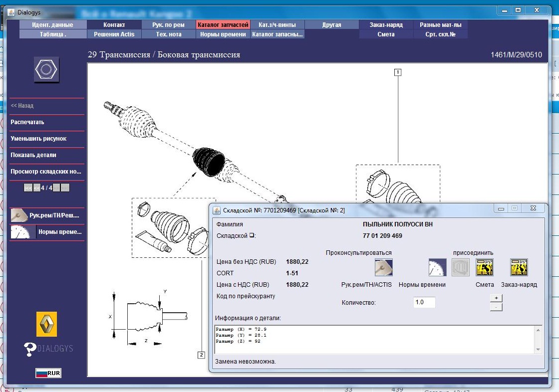Switch to the Другая tab
This screenshot has width=559, height=392.
(331, 24)
